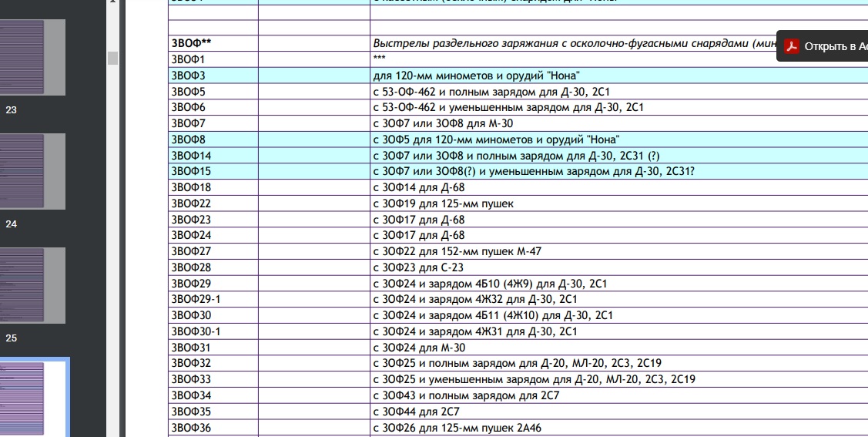
Task: Jump to the page 25 thumbnail
Action: [32, 285]
